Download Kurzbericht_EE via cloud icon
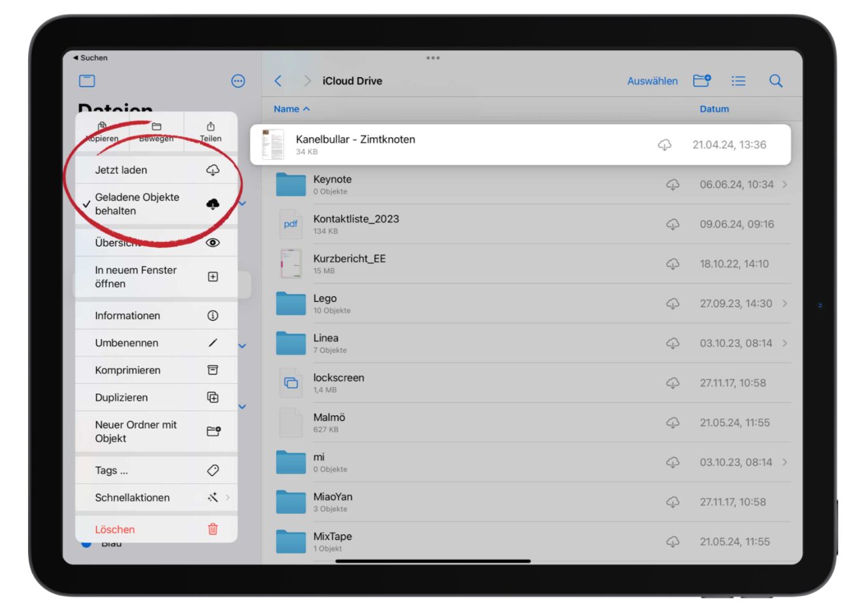This screenshot has width=866, height=616. pos(673,264)
